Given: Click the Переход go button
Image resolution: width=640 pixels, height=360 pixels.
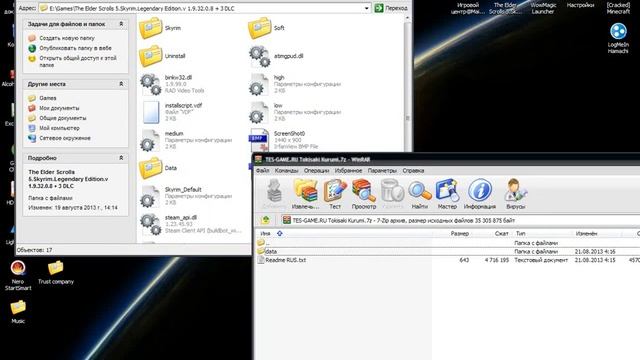Looking at the screenshot, I should click(x=391, y=8).
